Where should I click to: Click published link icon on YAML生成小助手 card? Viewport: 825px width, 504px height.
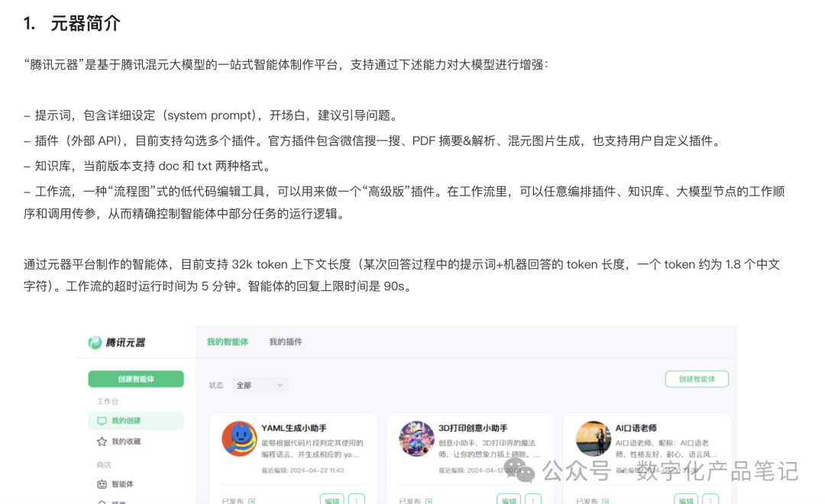[251, 501]
